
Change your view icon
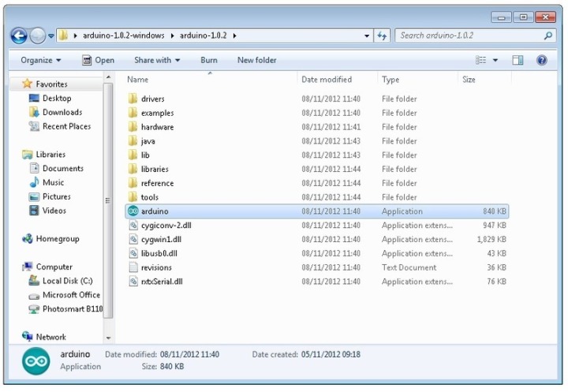[x=480, y=60]
